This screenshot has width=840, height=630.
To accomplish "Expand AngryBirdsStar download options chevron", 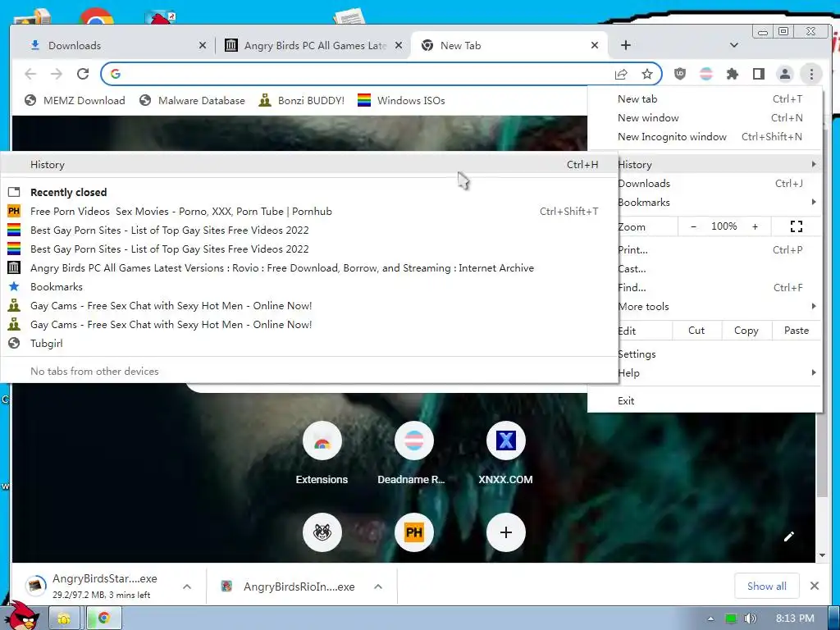I will click(x=187, y=587).
